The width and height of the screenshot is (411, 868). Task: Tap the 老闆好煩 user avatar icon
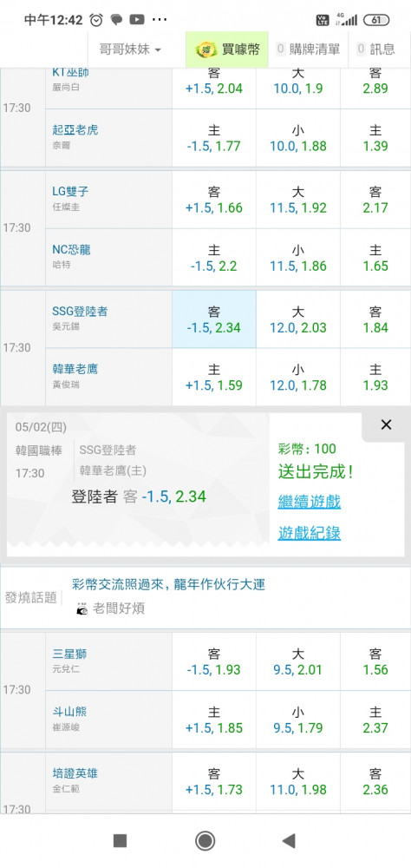(x=82, y=609)
